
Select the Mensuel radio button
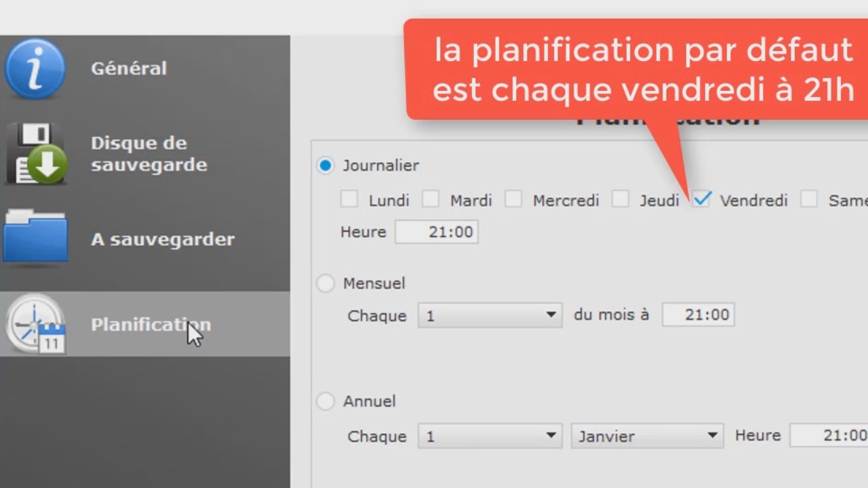[x=325, y=283]
